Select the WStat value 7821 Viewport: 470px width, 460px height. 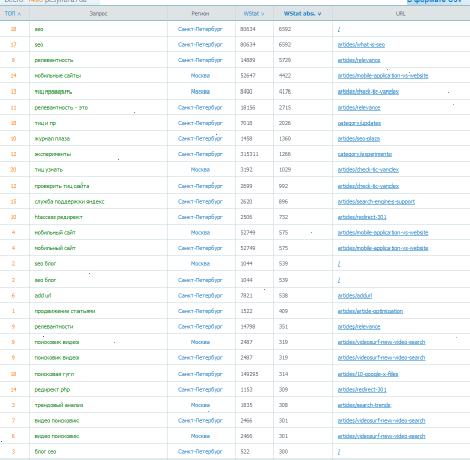click(246, 296)
